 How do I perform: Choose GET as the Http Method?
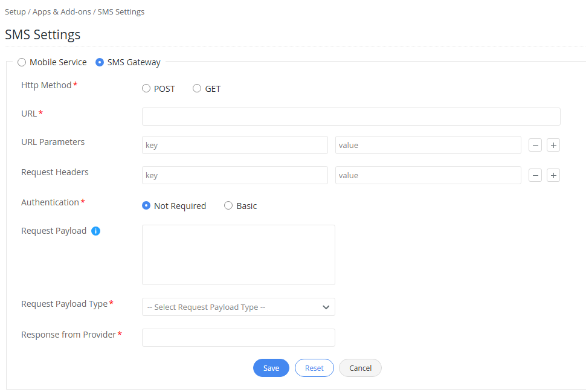point(197,89)
